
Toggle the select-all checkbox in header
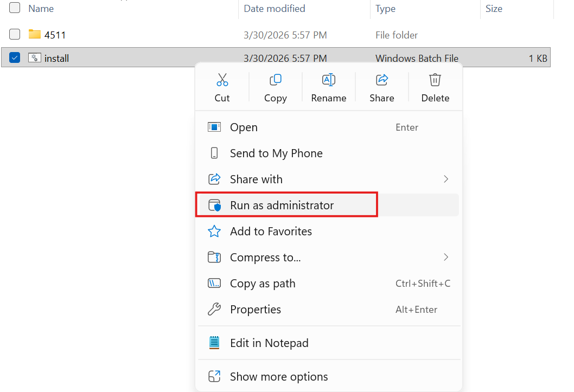click(15, 8)
